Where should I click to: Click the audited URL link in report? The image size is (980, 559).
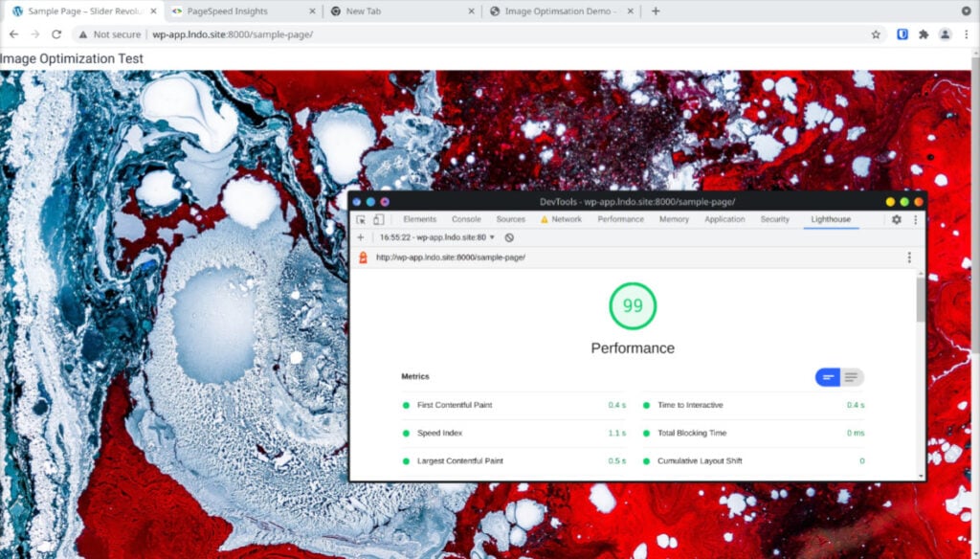[451, 257]
